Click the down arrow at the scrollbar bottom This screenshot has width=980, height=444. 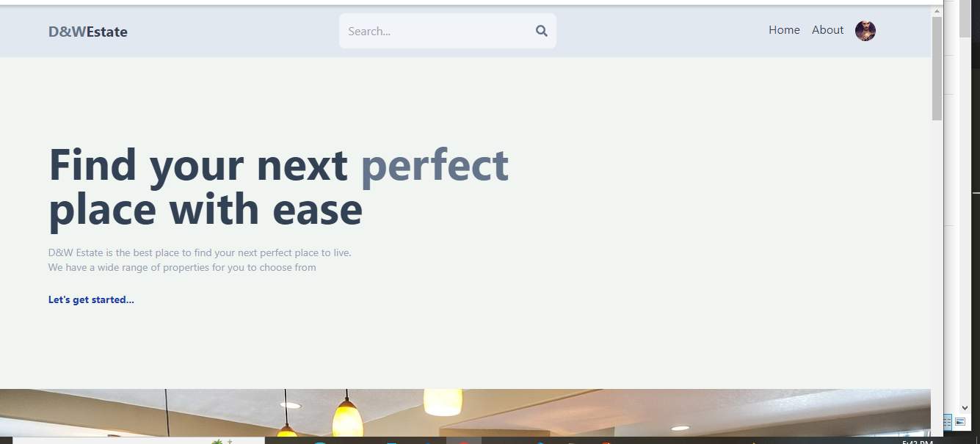965,407
